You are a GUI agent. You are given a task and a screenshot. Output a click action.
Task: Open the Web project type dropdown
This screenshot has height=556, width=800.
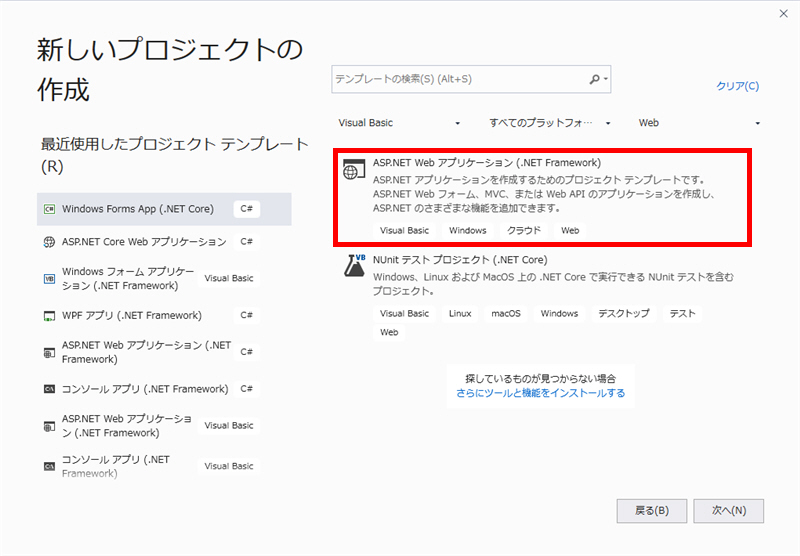point(699,123)
